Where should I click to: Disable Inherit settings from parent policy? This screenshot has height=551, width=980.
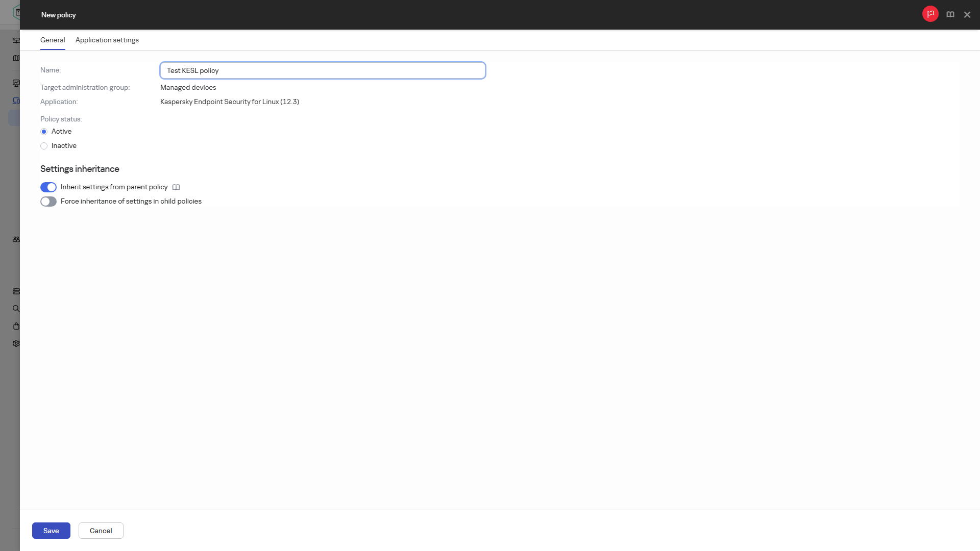tap(48, 187)
